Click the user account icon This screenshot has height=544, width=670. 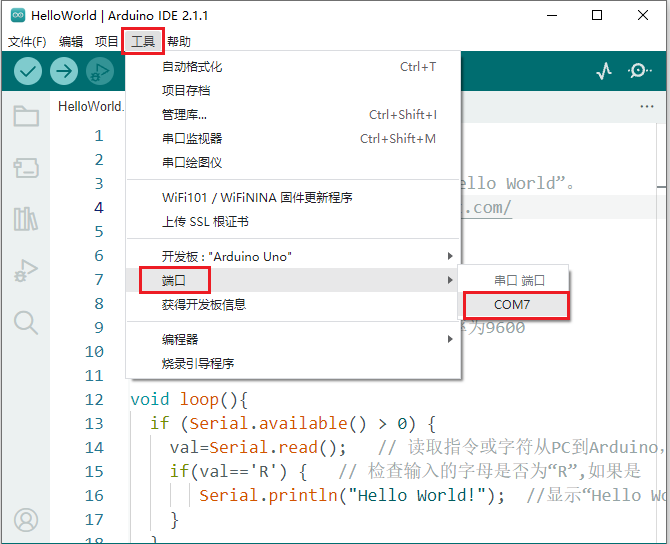click(x=26, y=520)
